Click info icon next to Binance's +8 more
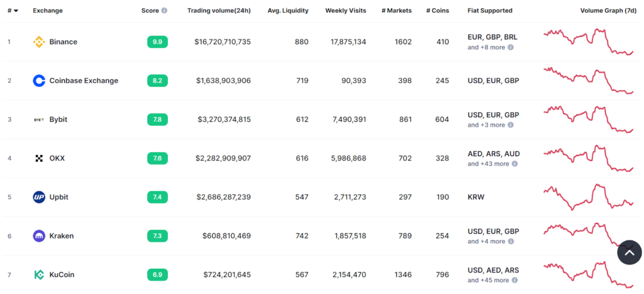The width and height of the screenshot is (644, 294). [x=511, y=47]
